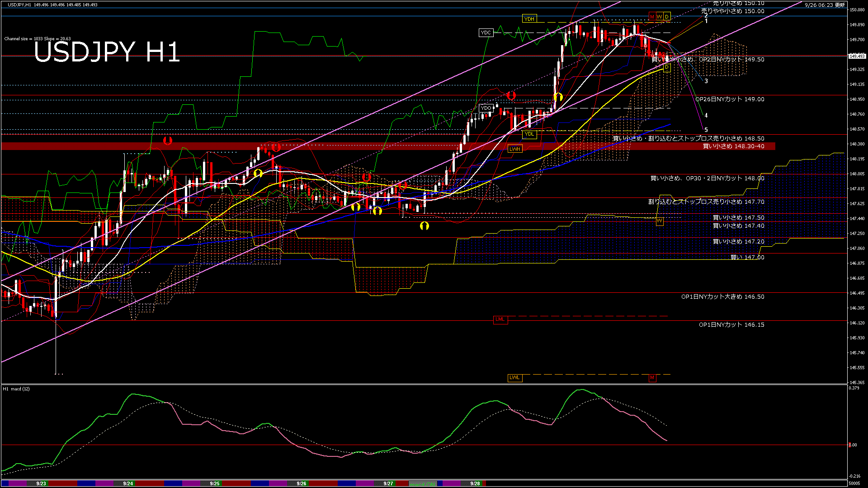Image resolution: width=868 pixels, height=488 pixels.
Task: Click the 'H1 macd (12)' indicator label
Action: click(x=16, y=389)
